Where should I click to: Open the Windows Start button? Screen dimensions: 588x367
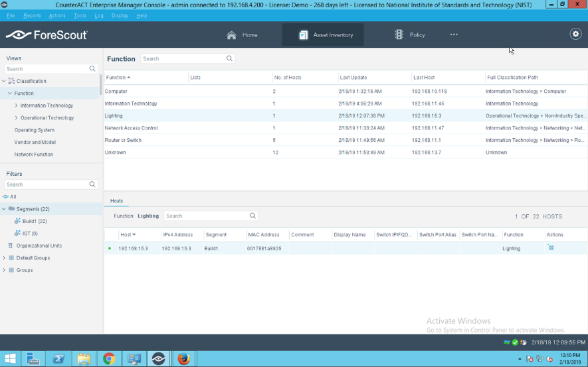pos(10,359)
